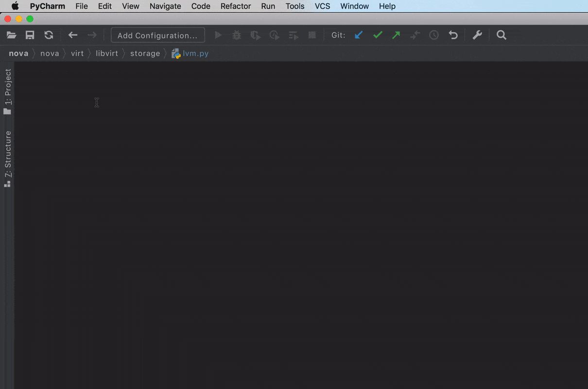The image size is (588, 389).
Task: Click the Git Compare branches icon
Action: pyautogui.click(x=415, y=35)
